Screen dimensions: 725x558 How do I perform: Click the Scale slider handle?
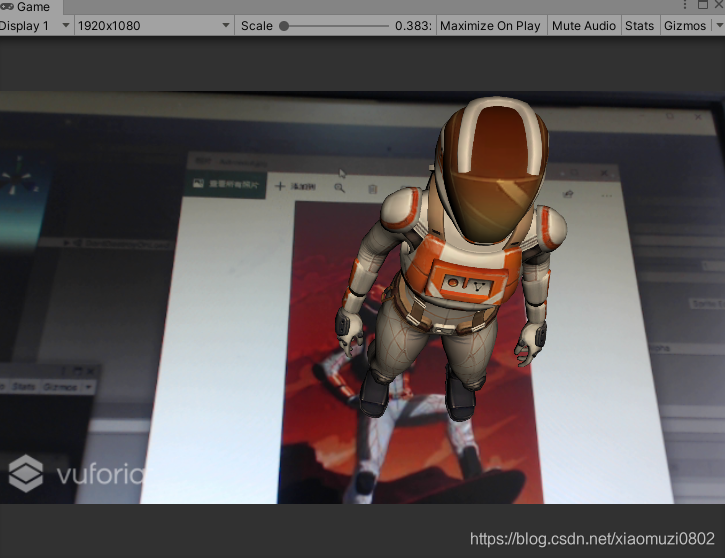tap(284, 26)
